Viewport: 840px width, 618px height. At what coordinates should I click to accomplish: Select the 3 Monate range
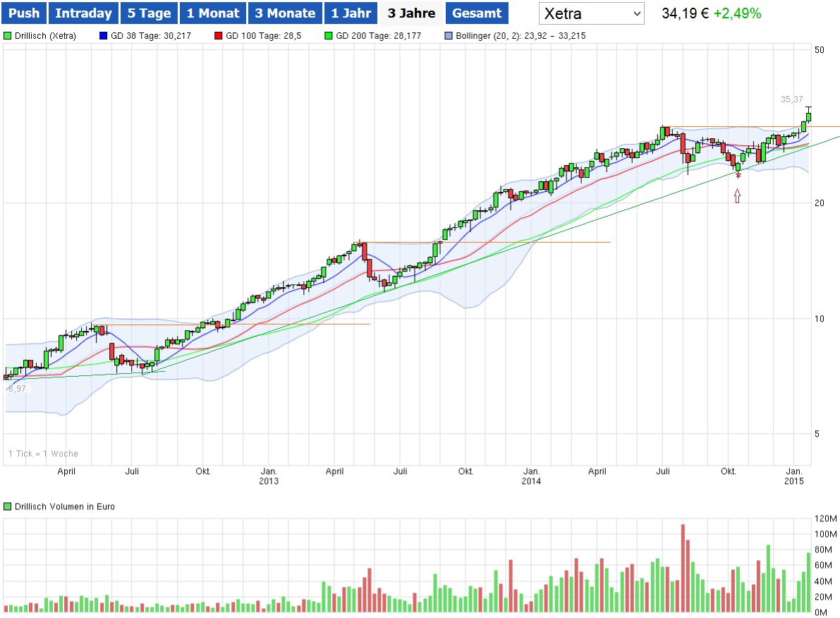[x=285, y=13]
